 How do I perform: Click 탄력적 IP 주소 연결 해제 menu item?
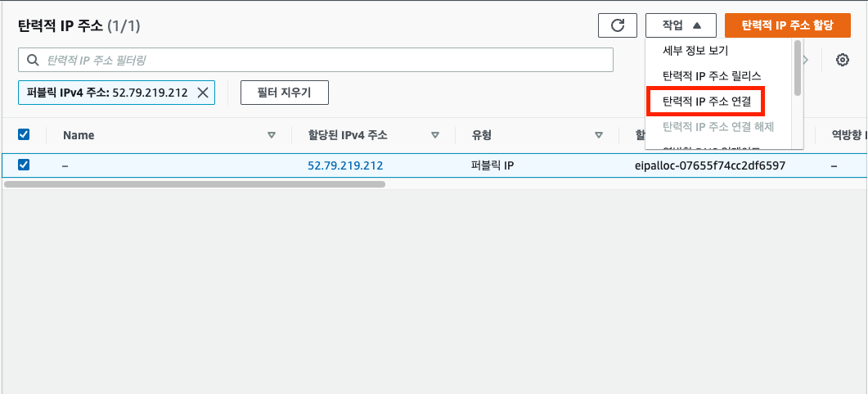718,127
